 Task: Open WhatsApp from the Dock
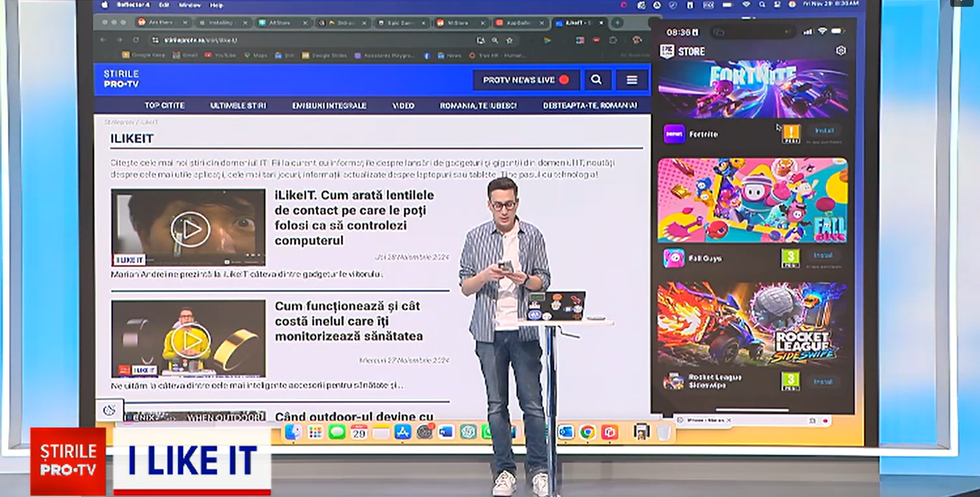click(487, 432)
